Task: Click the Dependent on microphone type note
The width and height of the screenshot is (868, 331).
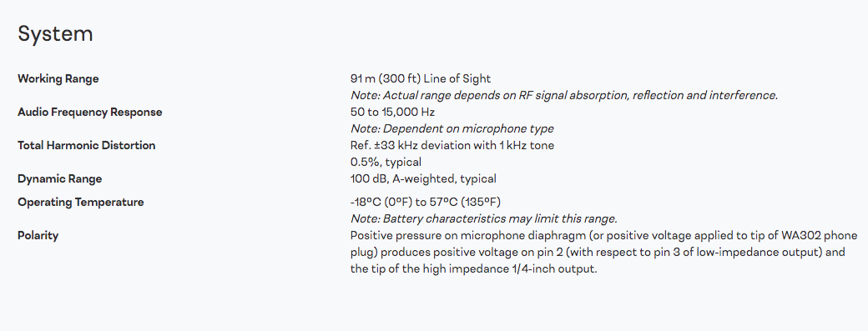Action: (x=452, y=128)
